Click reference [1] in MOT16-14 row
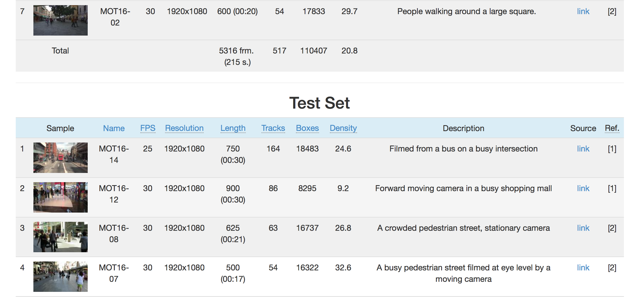Image resolution: width=644 pixels, height=297 pixels. [612, 149]
